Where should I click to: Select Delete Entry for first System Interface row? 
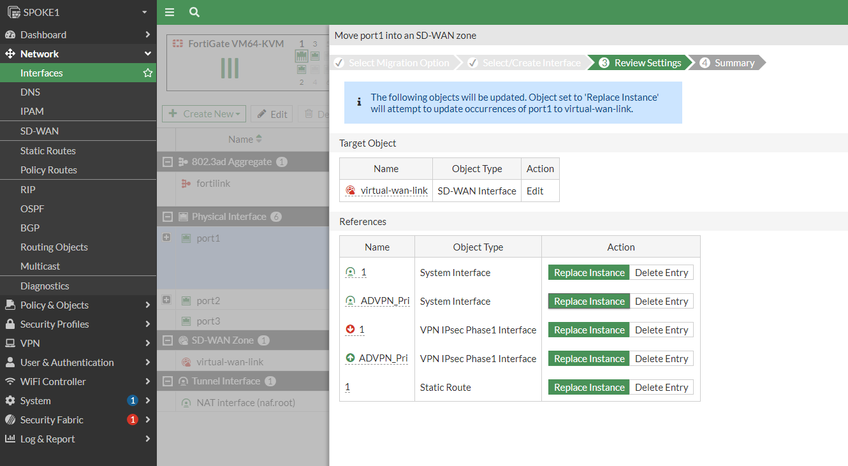click(661, 272)
